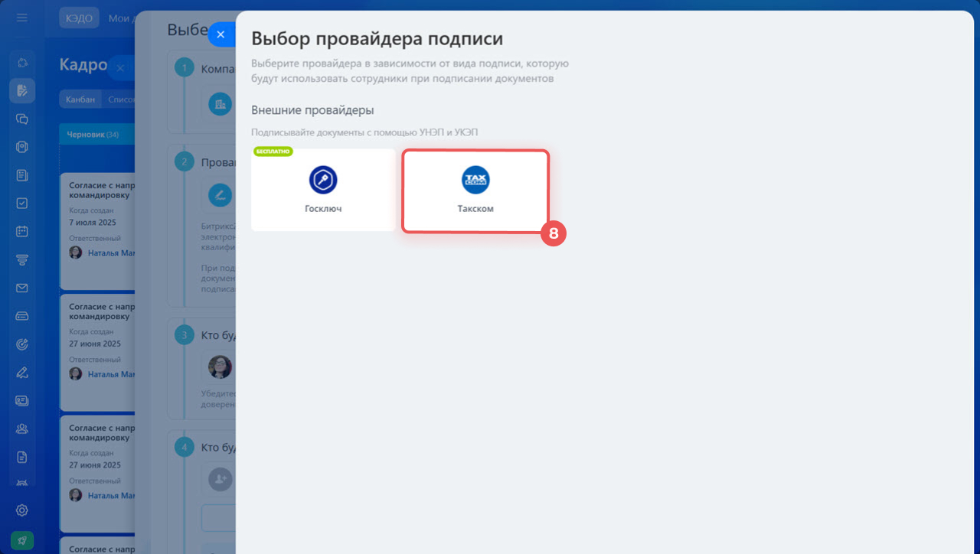Viewport: 980px width, 554px height.
Task: Open the contact card sidebar icon
Action: tap(22, 400)
